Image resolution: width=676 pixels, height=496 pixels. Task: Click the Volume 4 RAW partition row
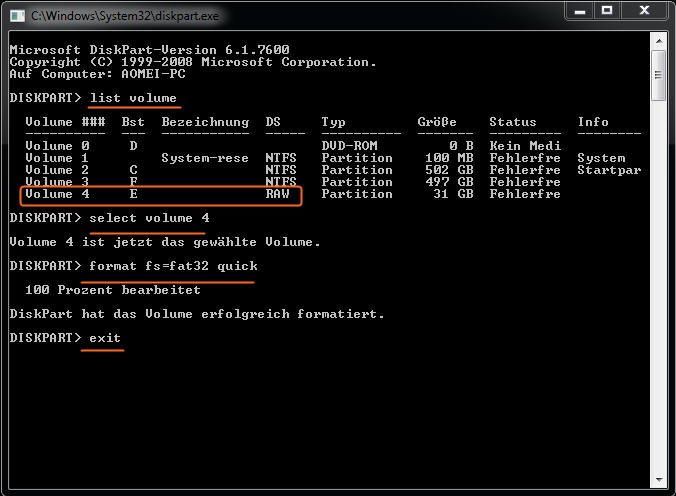click(160, 194)
